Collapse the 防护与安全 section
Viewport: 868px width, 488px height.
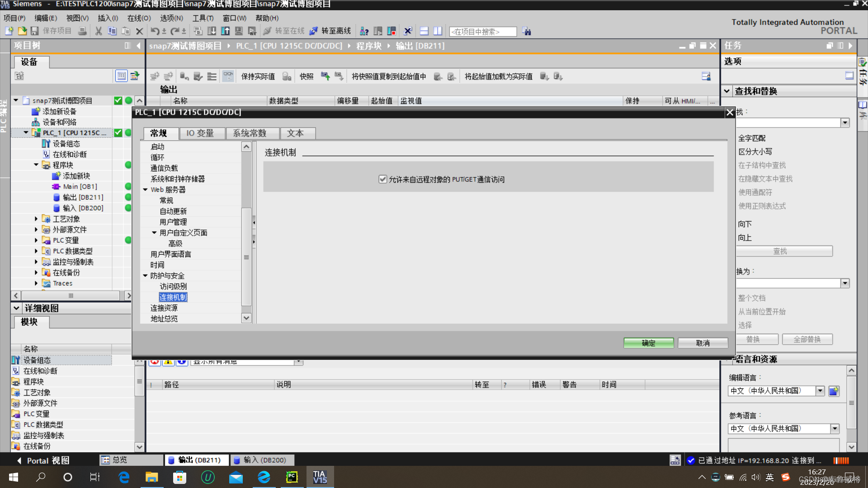pos(145,275)
